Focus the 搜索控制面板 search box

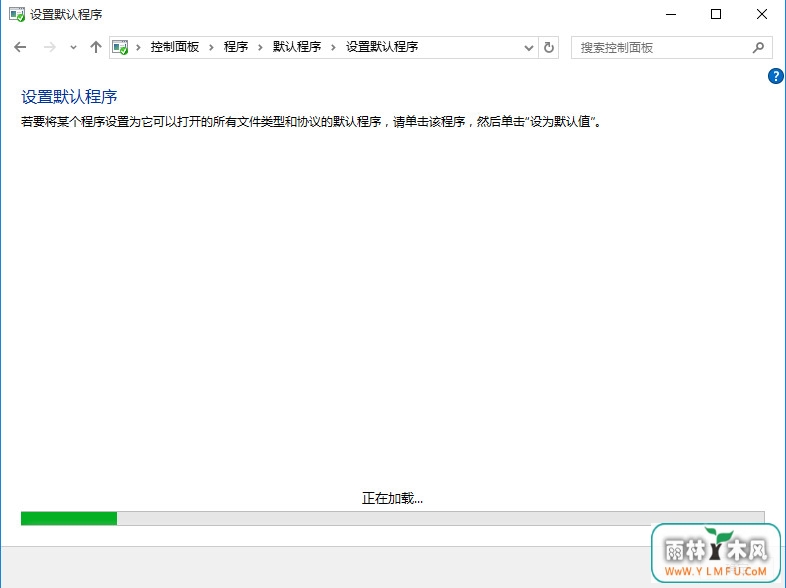[x=672, y=48]
